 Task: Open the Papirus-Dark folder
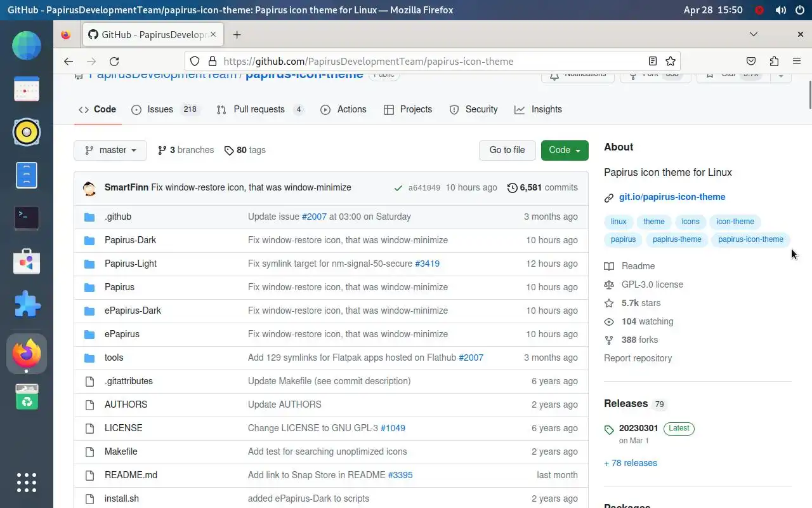click(x=130, y=241)
